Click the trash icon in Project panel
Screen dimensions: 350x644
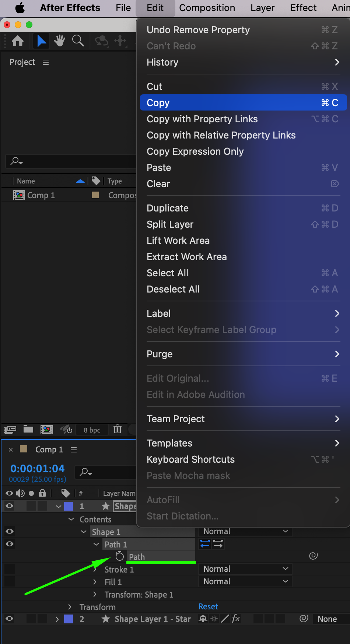pyautogui.click(x=118, y=429)
